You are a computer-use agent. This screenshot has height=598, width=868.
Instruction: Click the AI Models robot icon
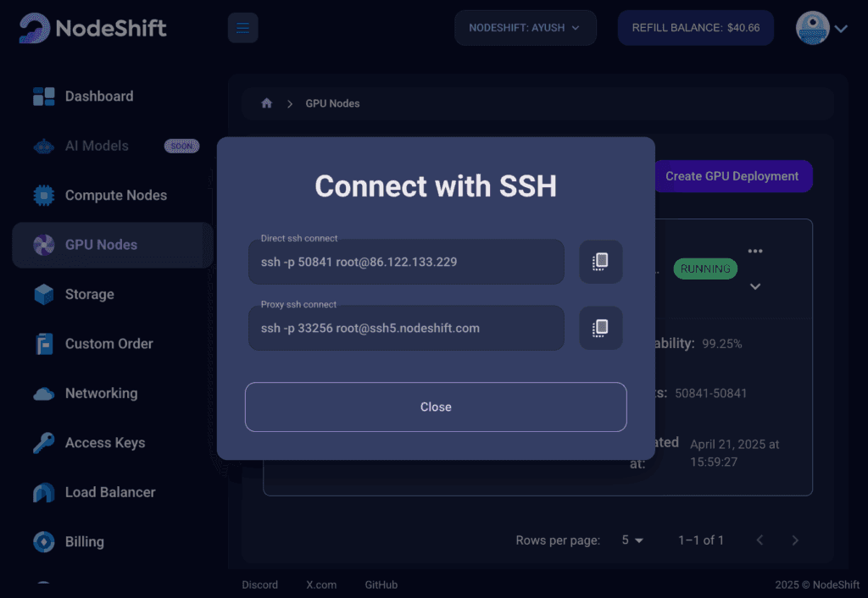point(44,146)
